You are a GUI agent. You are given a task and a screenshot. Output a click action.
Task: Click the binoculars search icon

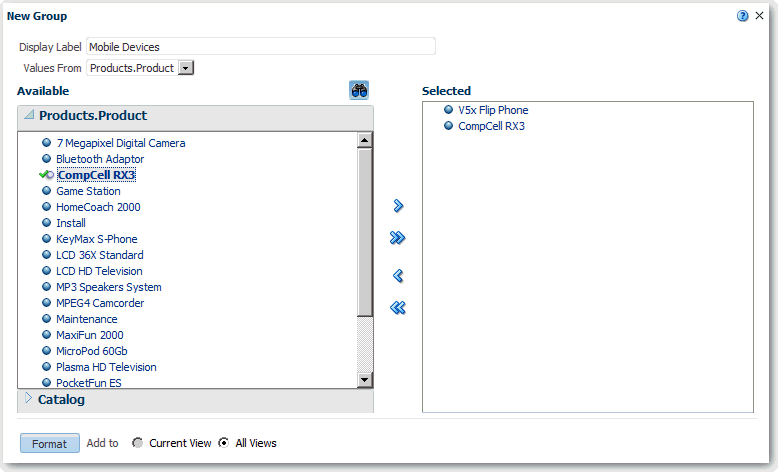[x=359, y=90]
